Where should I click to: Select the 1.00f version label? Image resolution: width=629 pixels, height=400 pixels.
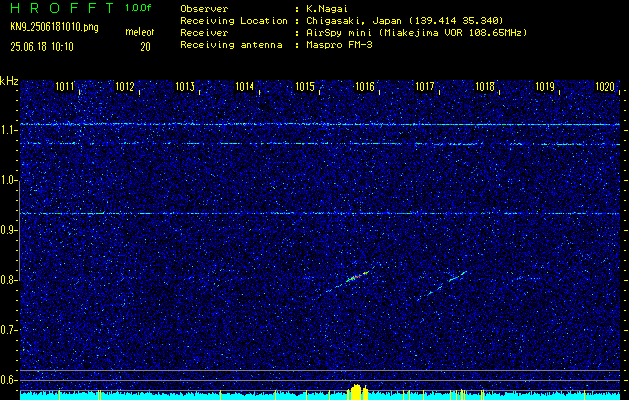click(138, 8)
